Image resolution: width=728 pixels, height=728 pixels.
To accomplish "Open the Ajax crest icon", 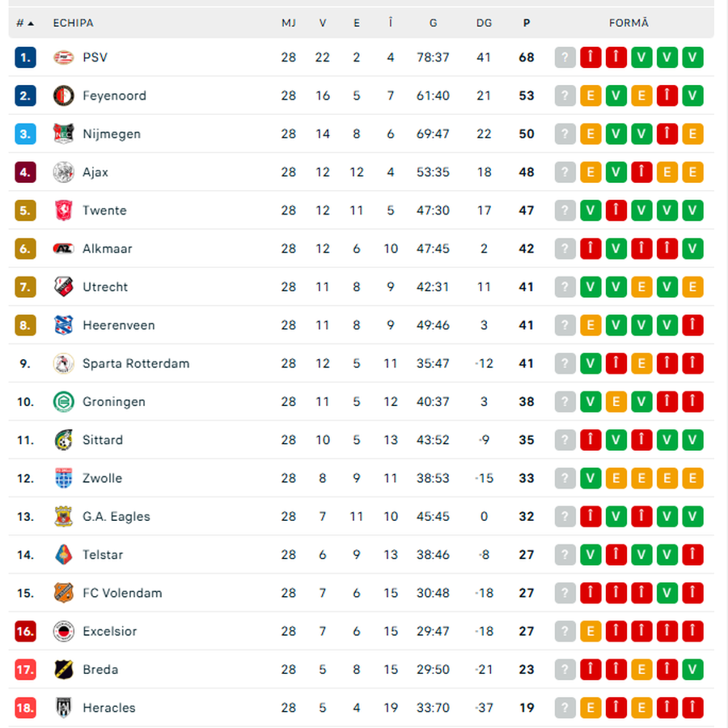I will pos(63,172).
